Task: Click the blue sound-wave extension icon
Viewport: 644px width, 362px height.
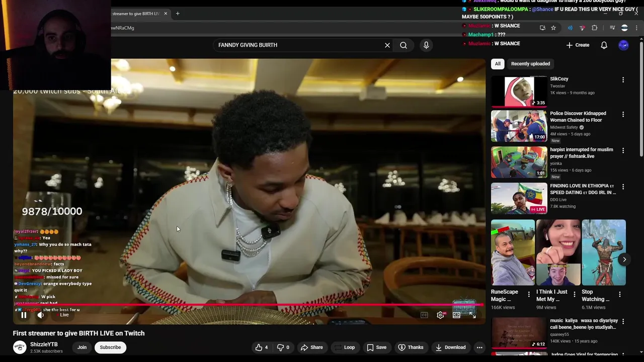Action: [570, 28]
